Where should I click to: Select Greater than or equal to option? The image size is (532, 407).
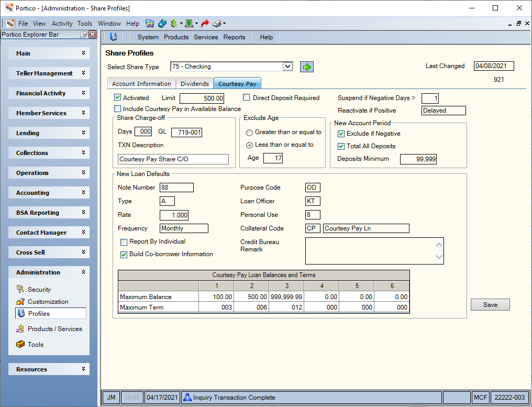249,133
